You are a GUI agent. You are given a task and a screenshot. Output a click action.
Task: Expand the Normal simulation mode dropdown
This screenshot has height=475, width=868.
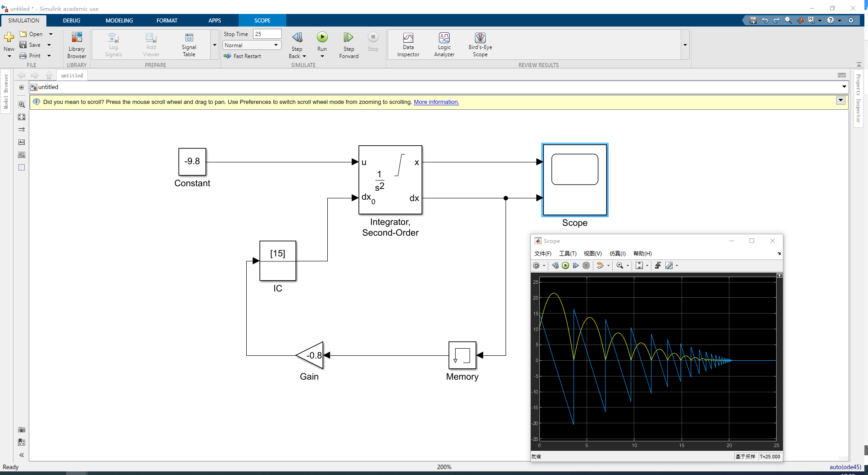(276, 45)
